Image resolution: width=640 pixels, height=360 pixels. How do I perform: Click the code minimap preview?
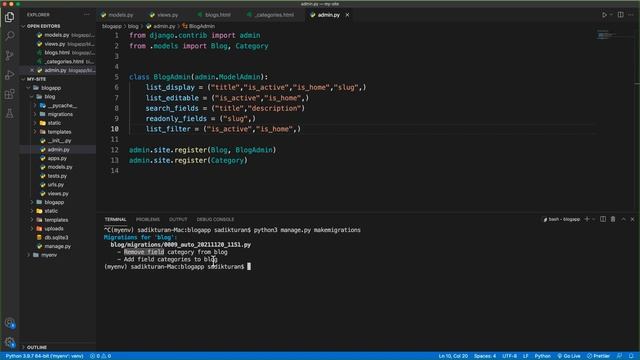coord(607,35)
